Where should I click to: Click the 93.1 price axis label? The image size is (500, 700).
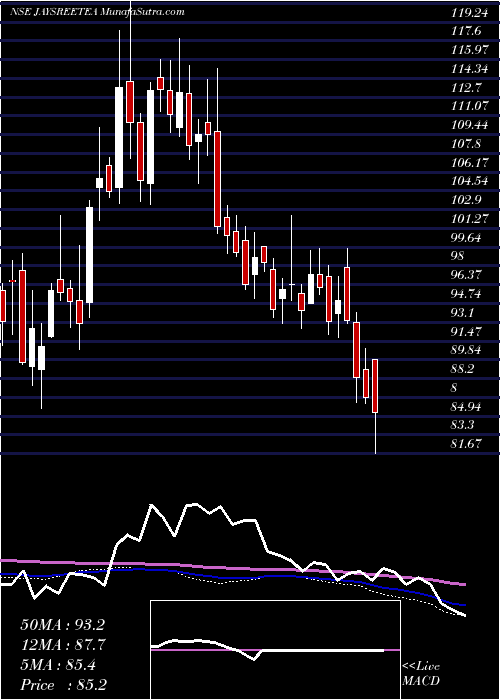[464, 312]
